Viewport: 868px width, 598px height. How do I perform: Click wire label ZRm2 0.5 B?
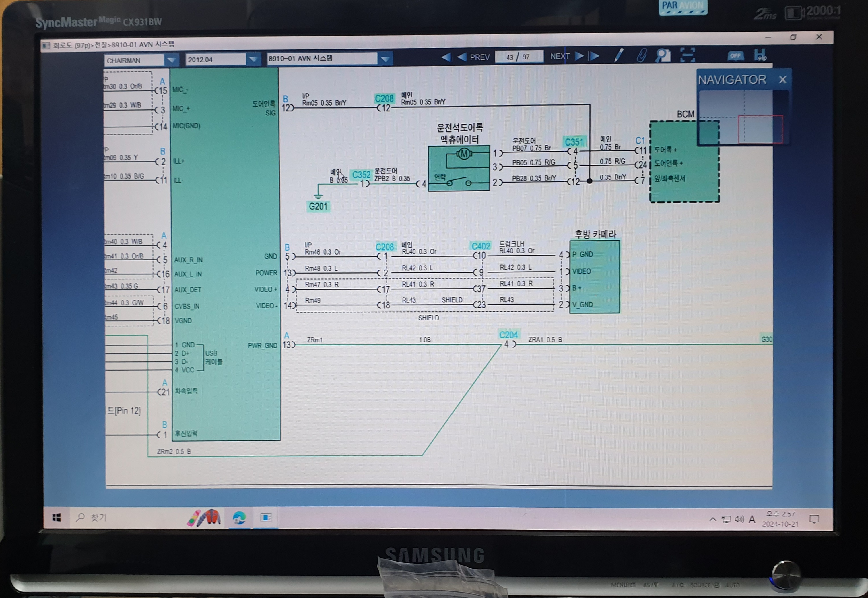174,452
